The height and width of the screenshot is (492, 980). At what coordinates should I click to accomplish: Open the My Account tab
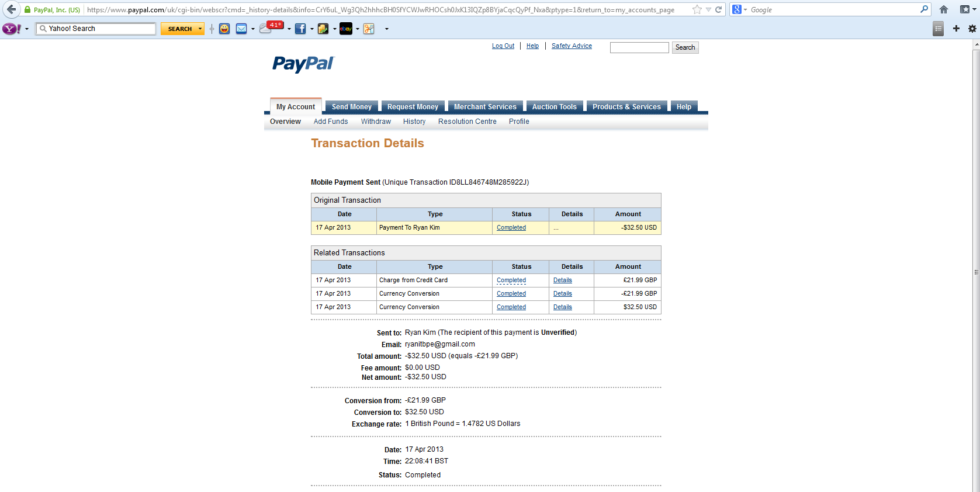click(x=296, y=106)
